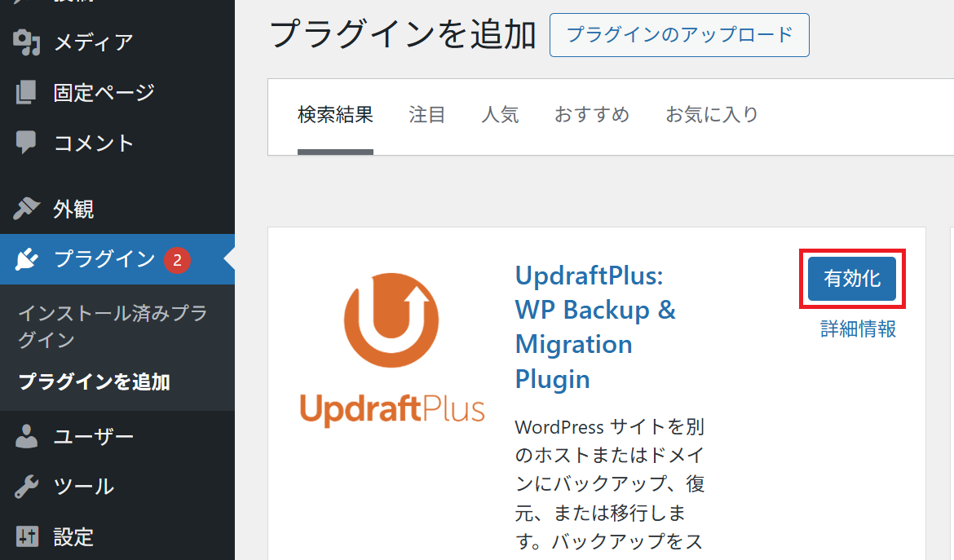
Task: Open the おすすめ (Recommended) tab
Action: point(592,115)
